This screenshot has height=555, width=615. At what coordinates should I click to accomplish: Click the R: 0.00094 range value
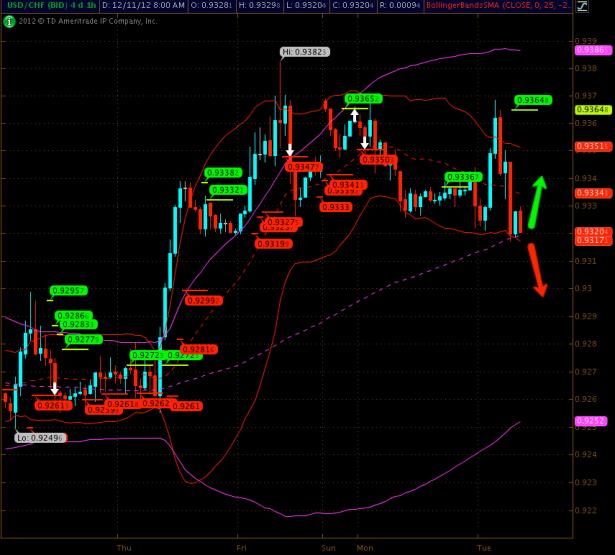click(400, 5)
